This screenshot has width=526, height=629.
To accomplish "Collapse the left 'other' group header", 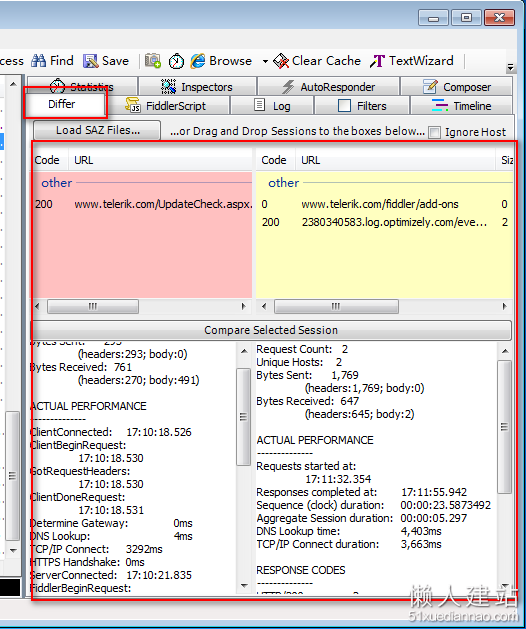I will pos(57,183).
